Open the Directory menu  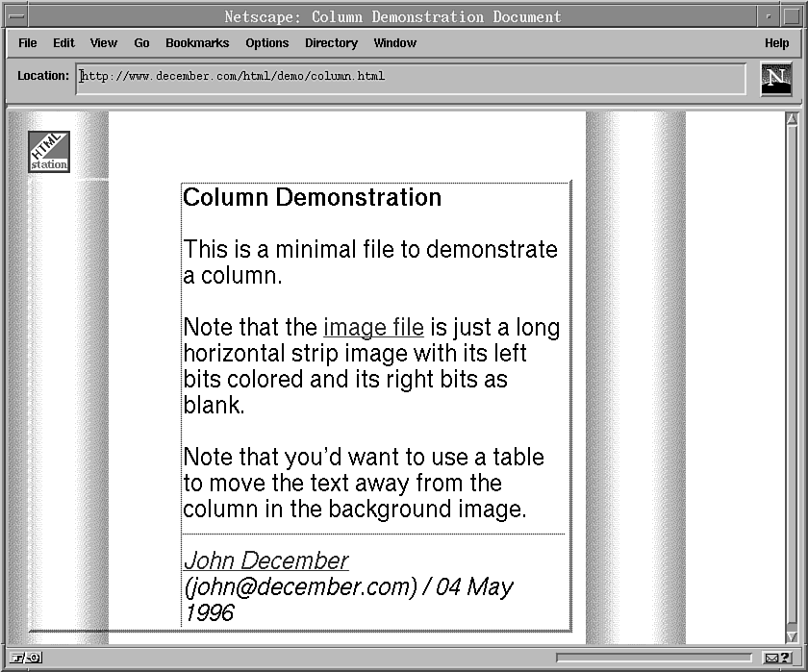click(x=331, y=43)
